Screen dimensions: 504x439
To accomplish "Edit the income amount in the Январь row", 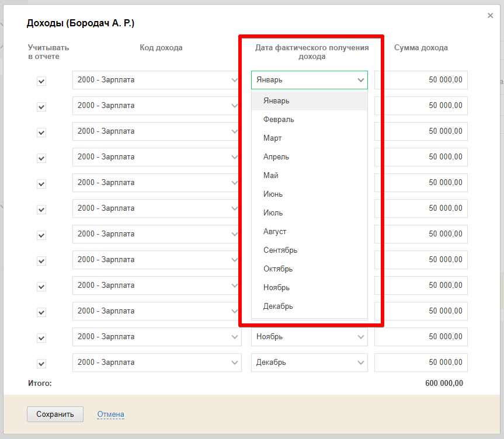I will coord(420,80).
